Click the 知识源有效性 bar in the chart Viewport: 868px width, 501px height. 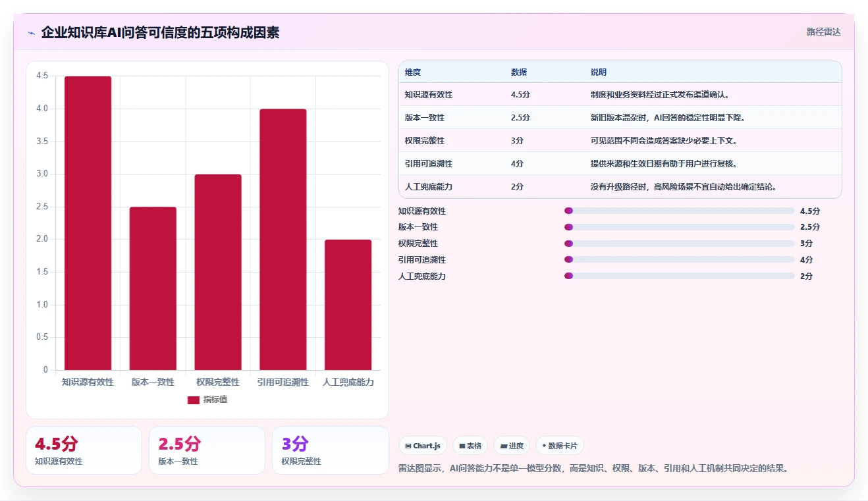click(88, 223)
